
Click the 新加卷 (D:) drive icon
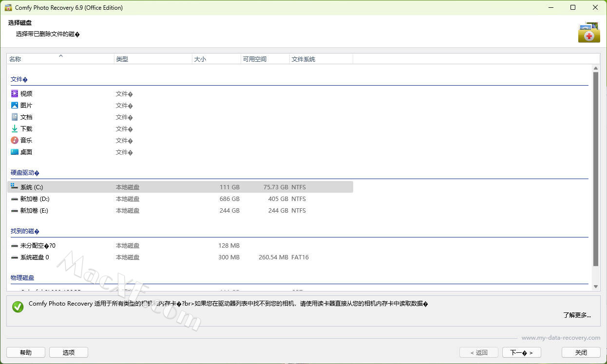[15, 199]
